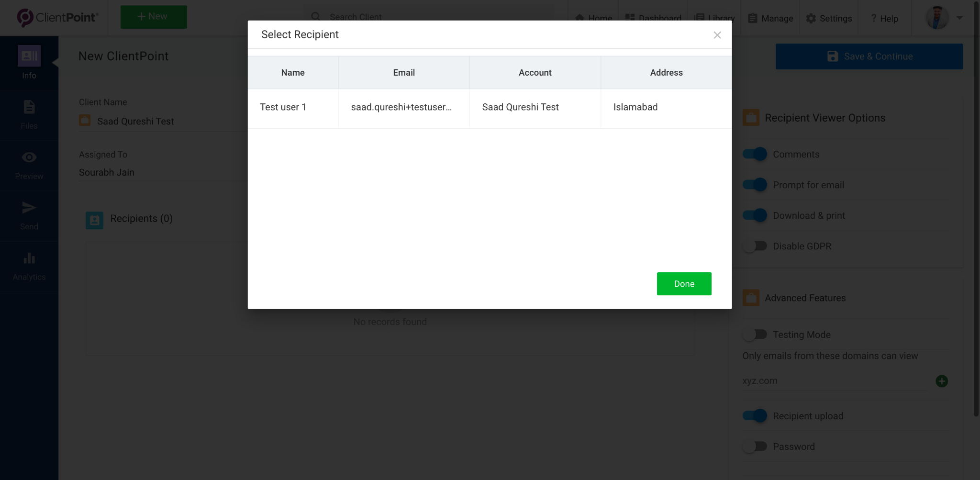Expand the user profile dropdown arrow
The image size is (980, 480).
click(x=959, y=18)
